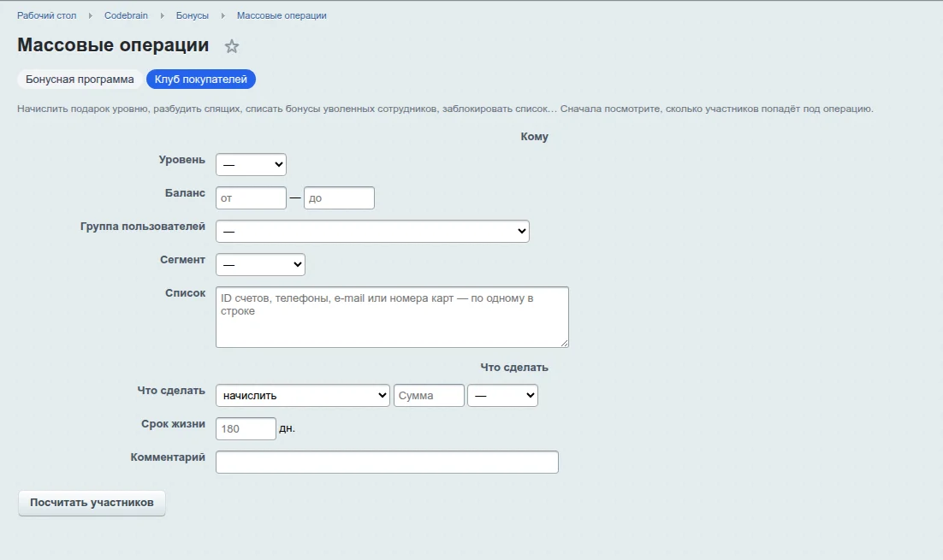This screenshot has width=943, height=560.
Task: Click the Срок жизни days field
Action: (x=246, y=429)
